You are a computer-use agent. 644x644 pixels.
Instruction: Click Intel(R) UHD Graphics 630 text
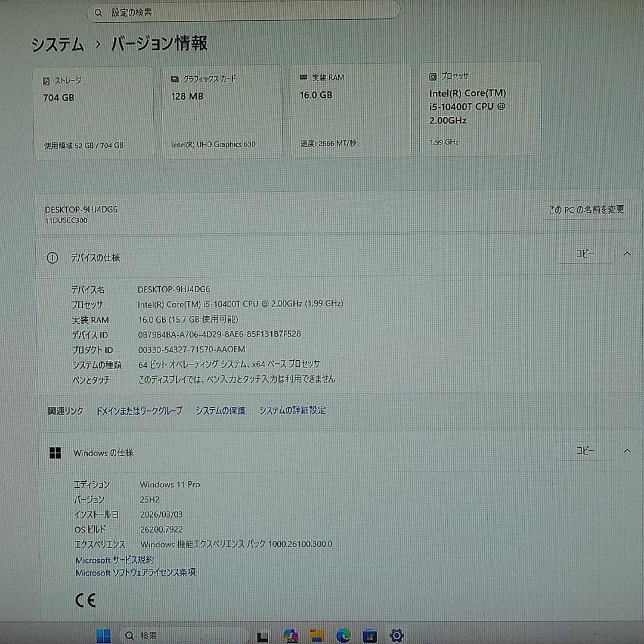tap(213, 144)
